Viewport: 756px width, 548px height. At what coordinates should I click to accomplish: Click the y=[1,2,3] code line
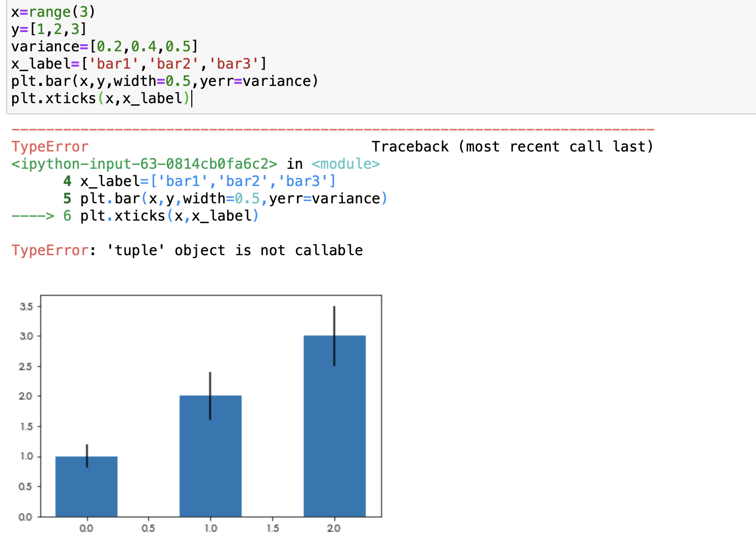[x=49, y=29]
